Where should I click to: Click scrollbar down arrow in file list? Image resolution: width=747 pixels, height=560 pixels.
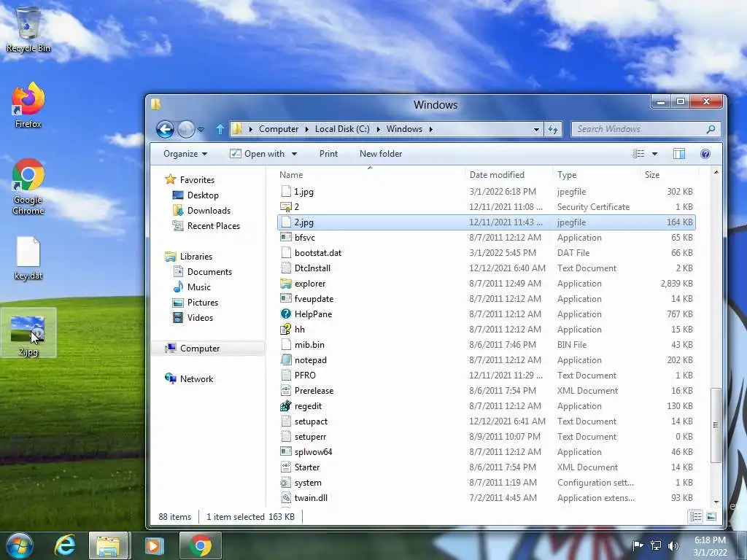tap(716, 502)
